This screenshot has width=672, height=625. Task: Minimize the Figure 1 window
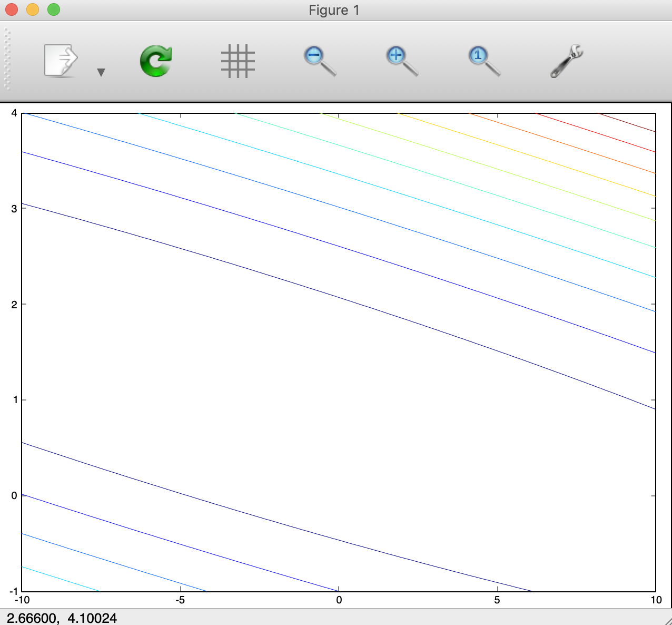coord(33,9)
